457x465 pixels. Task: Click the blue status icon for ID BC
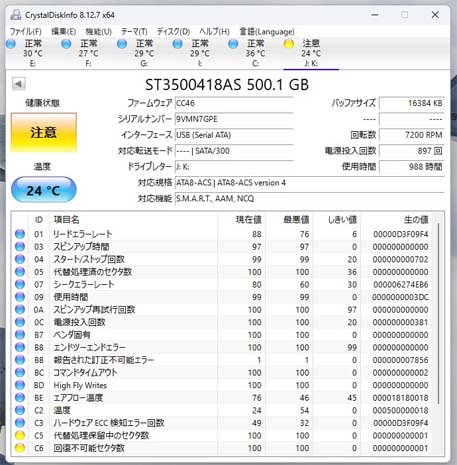[x=20, y=373]
